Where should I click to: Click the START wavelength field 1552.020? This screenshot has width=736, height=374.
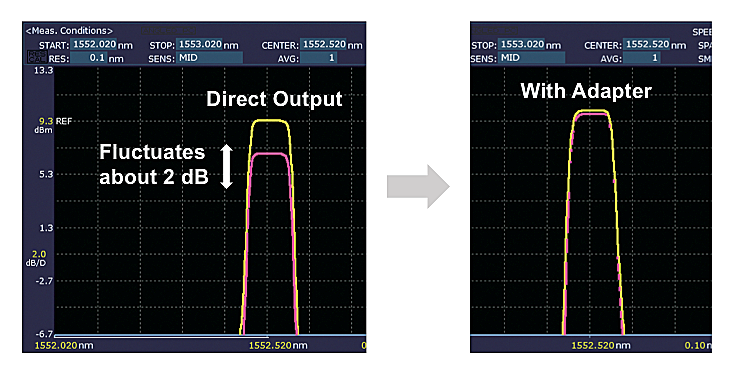[x=93, y=45]
